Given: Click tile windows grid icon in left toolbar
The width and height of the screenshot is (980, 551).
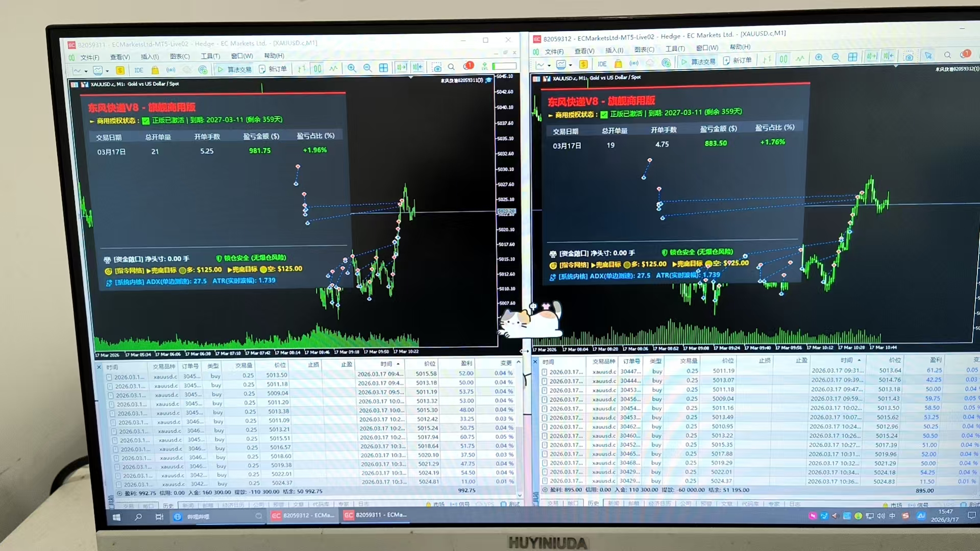Looking at the screenshot, I should pos(383,68).
